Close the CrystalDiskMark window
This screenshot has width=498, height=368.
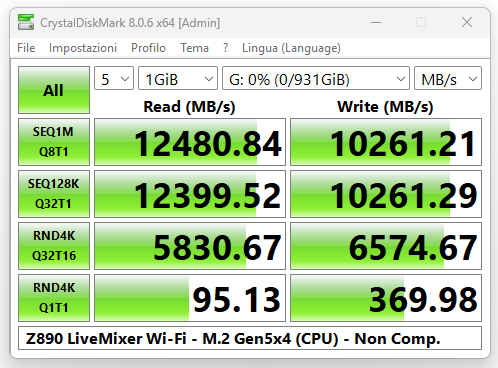click(x=467, y=22)
